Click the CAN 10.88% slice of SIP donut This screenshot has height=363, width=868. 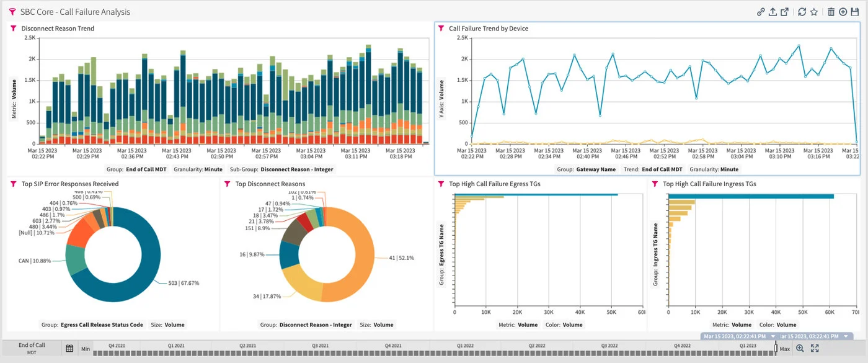(x=75, y=260)
